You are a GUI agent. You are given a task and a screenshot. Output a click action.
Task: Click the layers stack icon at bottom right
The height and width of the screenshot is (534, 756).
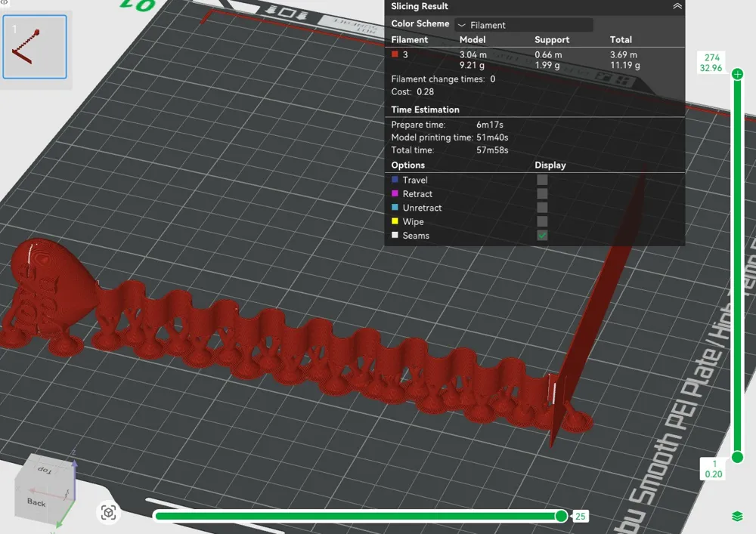(737, 516)
